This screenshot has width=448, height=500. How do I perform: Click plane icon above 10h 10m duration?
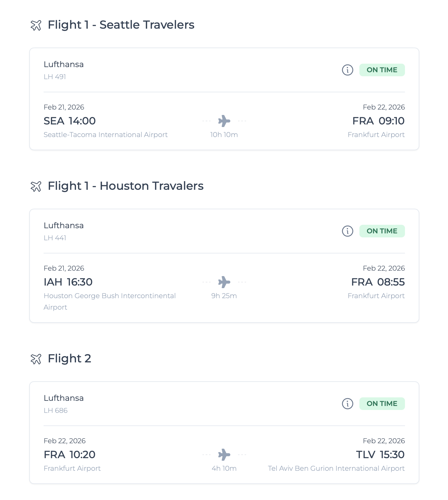[224, 121]
